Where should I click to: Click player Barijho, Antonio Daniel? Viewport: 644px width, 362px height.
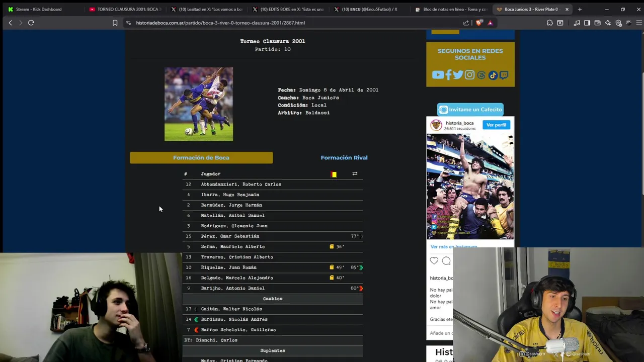(x=232, y=288)
